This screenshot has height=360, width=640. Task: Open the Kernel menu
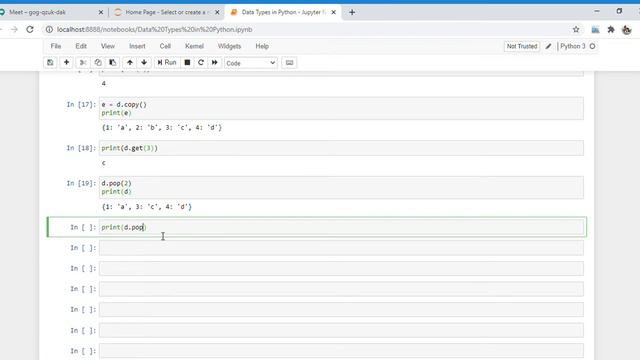(x=194, y=46)
